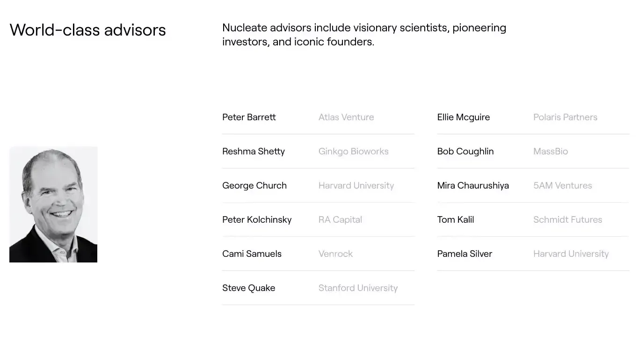The image size is (639, 364).
Task: Click Bob Coughlin in advisor list
Action: [465, 151]
